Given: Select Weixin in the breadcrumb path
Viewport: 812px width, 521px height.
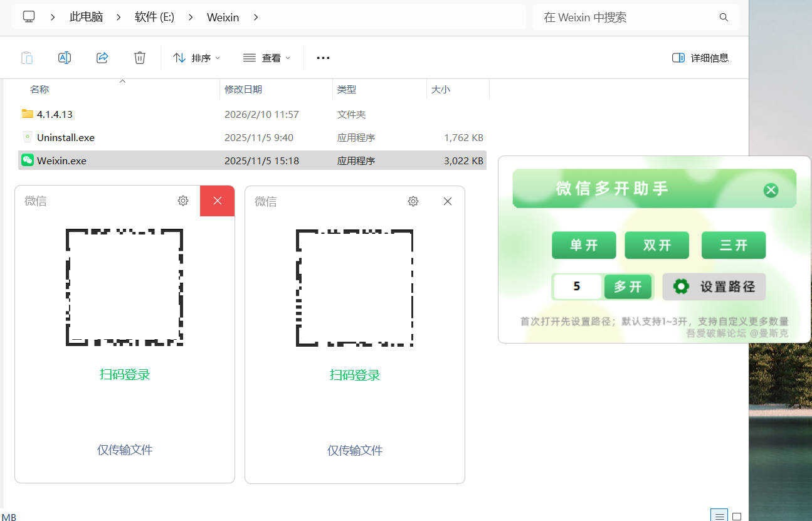Looking at the screenshot, I should click(x=223, y=18).
